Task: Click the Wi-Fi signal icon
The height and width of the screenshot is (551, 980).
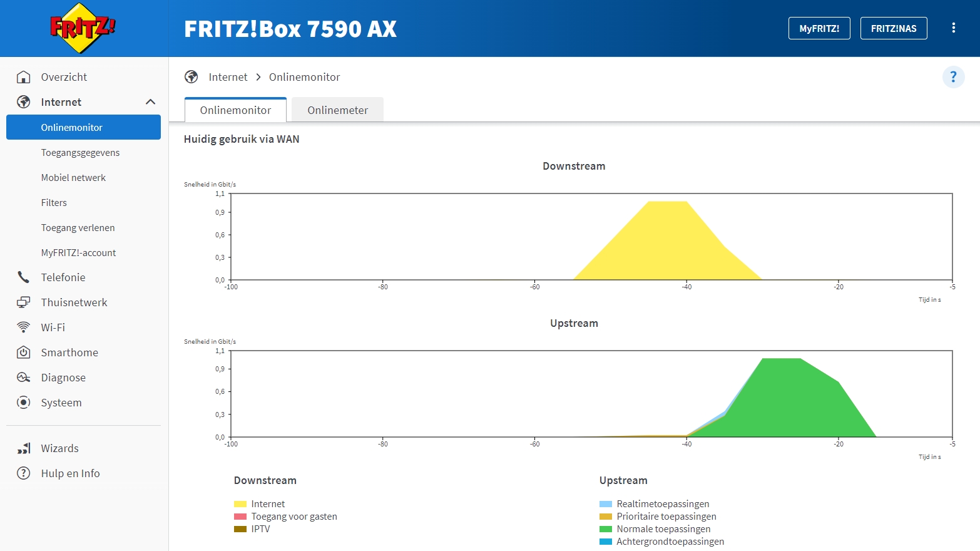Action: (x=24, y=327)
